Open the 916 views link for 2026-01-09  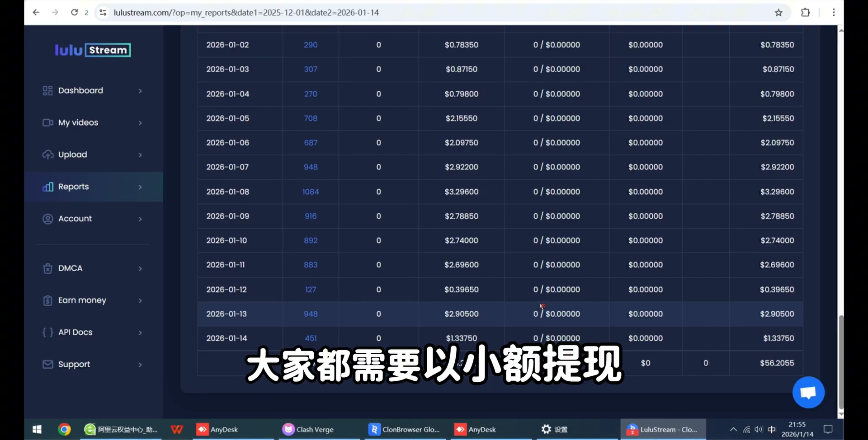311,216
